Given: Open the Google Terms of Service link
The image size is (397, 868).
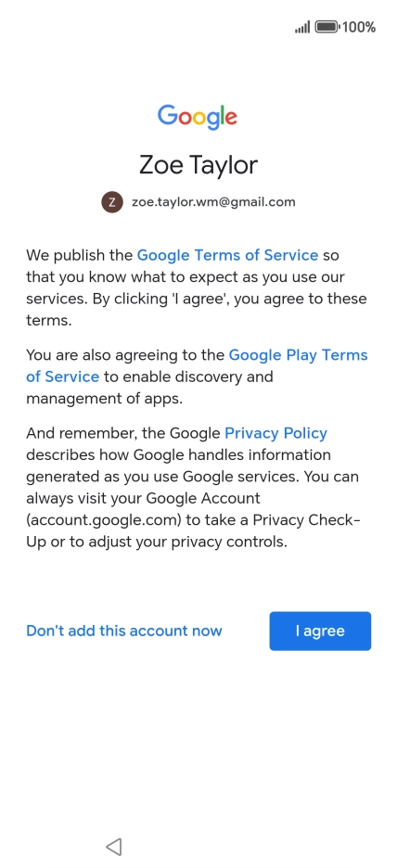Looking at the screenshot, I should (x=227, y=255).
